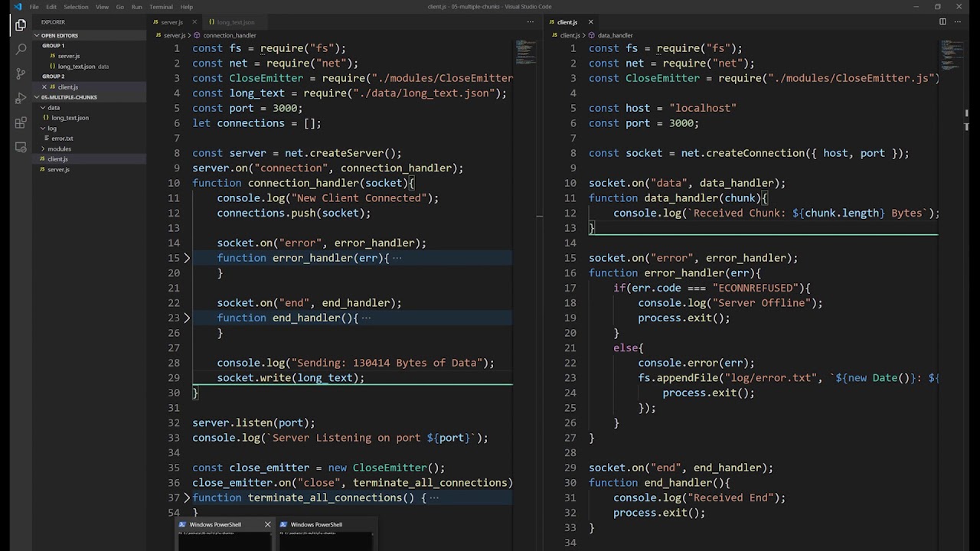
Task: Open the Help menu
Action: tap(186, 7)
